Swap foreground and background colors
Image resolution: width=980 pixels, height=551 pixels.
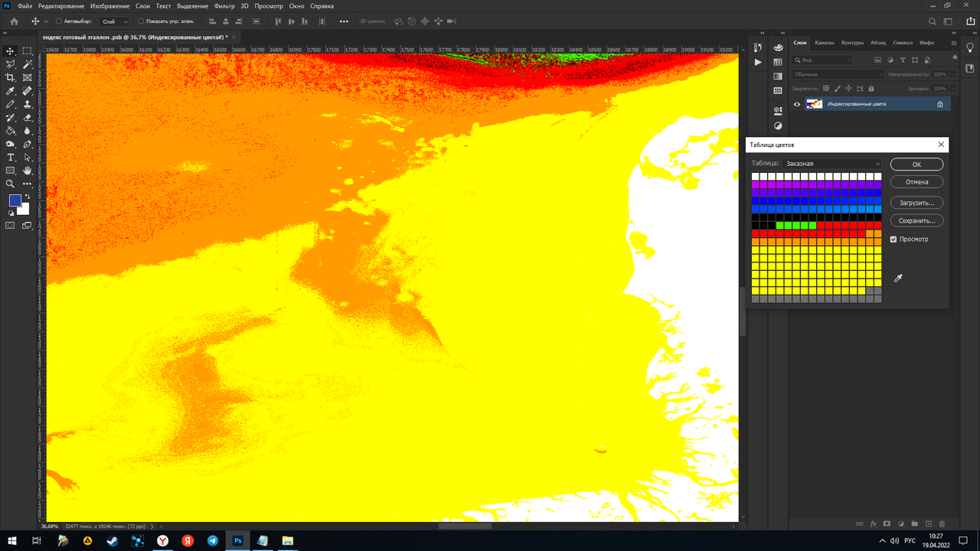coord(28,197)
